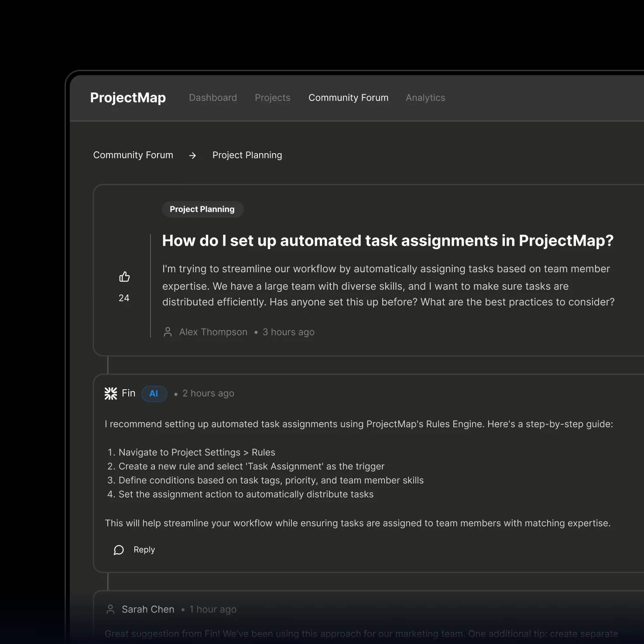Open Sarah Chen's profile name

(148, 610)
